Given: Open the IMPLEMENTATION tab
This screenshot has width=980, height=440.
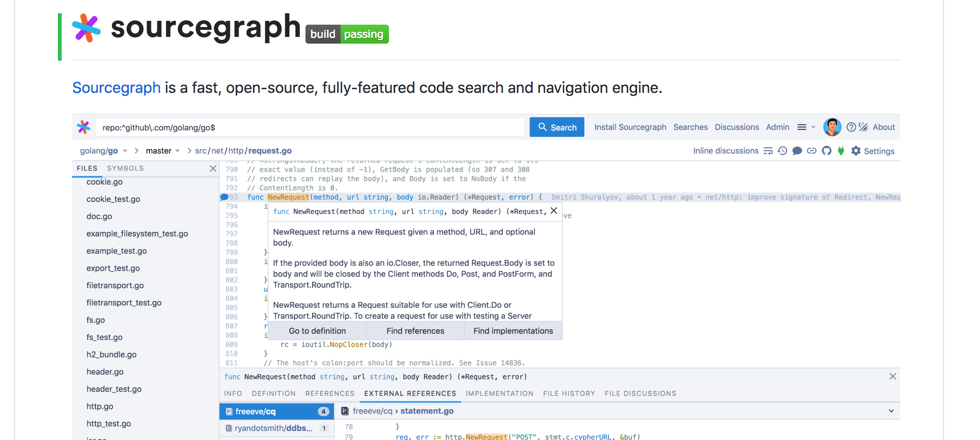Looking at the screenshot, I should click(499, 394).
